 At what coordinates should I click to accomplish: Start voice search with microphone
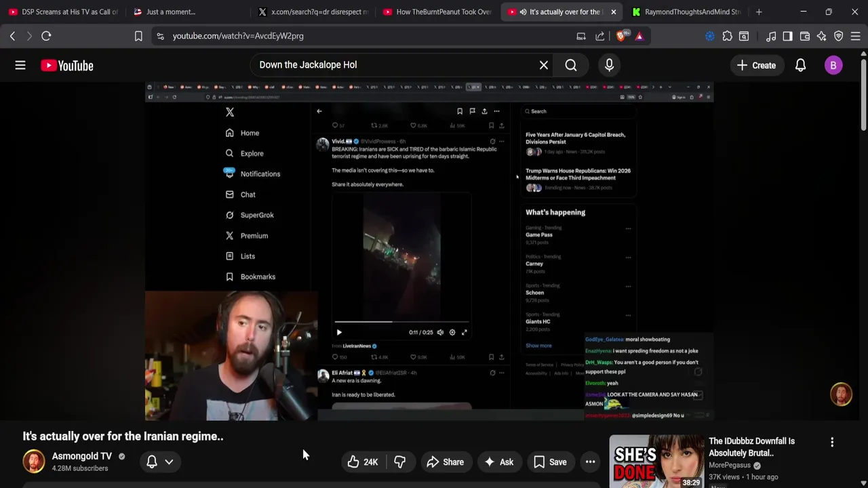pos(609,65)
